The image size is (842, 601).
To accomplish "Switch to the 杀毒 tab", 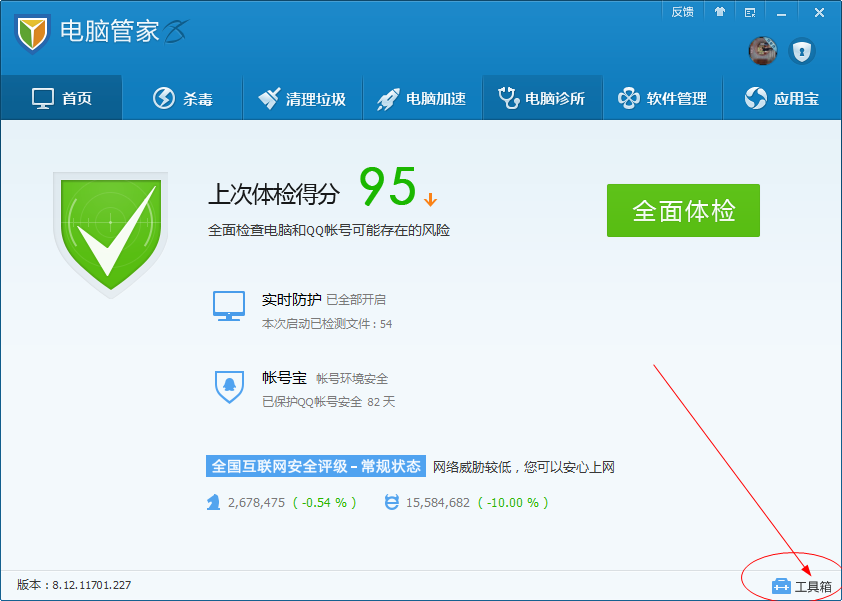I will click(x=182, y=97).
